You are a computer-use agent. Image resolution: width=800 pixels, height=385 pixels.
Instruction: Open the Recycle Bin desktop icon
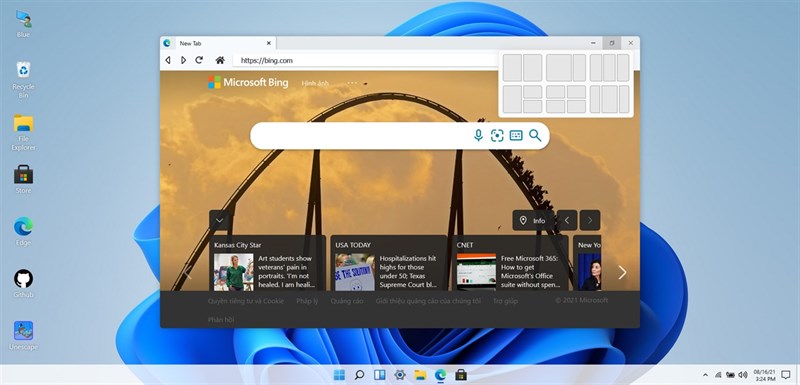23,80
